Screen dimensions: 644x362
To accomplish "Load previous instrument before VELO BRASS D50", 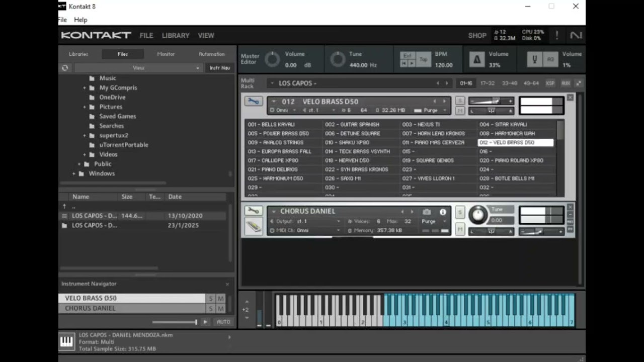I will tap(435, 101).
